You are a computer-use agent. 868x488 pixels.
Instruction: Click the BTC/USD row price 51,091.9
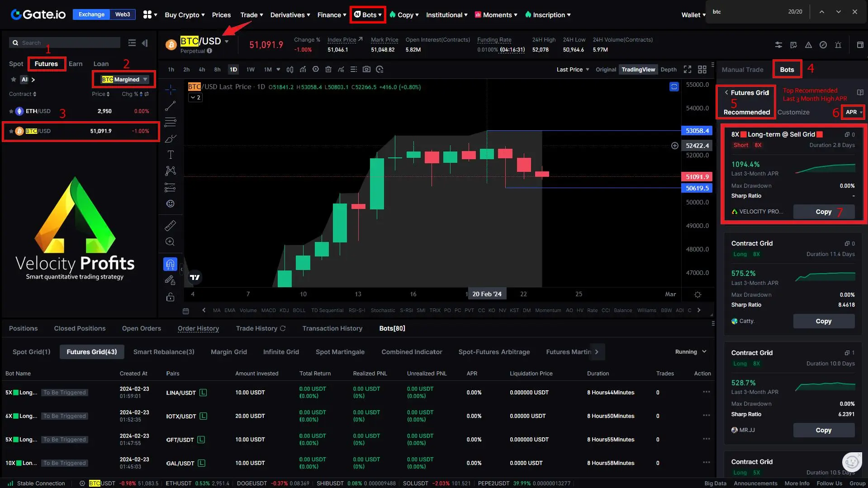click(x=101, y=131)
